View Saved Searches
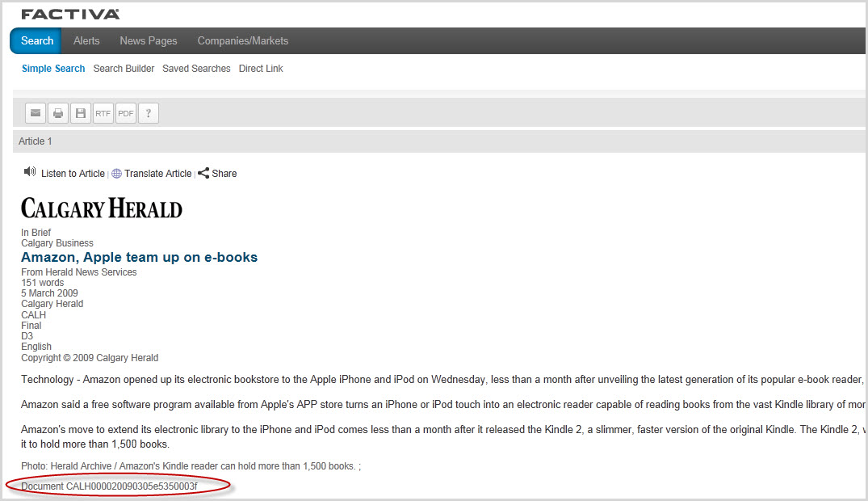868x501 pixels. pos(196,69)
